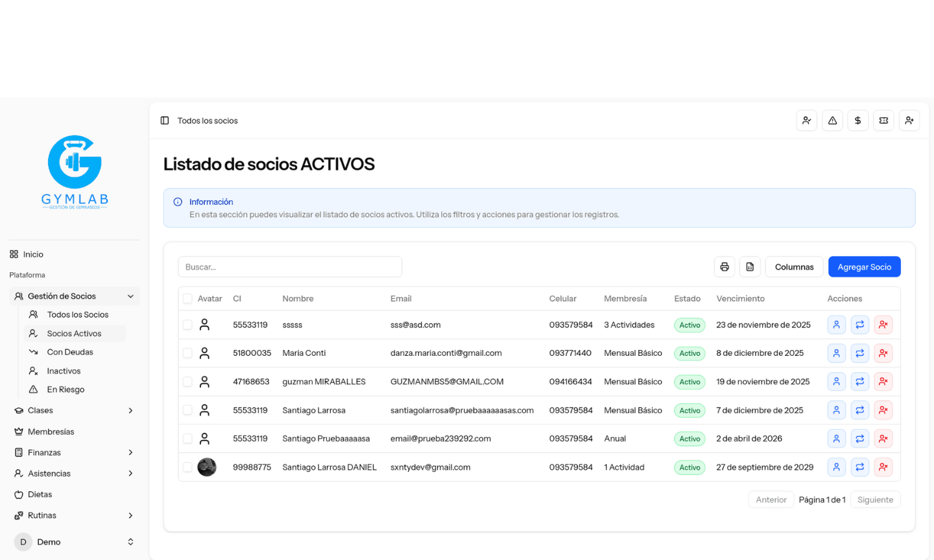934x560 pixels.
Task: Click the add-person icon at top right
Action: pos(909,121)
